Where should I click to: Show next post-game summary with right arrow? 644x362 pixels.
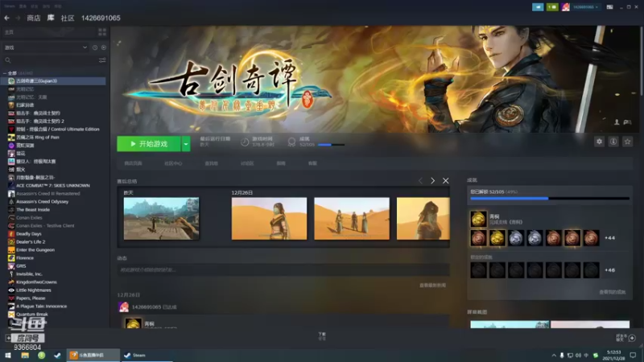432,180
